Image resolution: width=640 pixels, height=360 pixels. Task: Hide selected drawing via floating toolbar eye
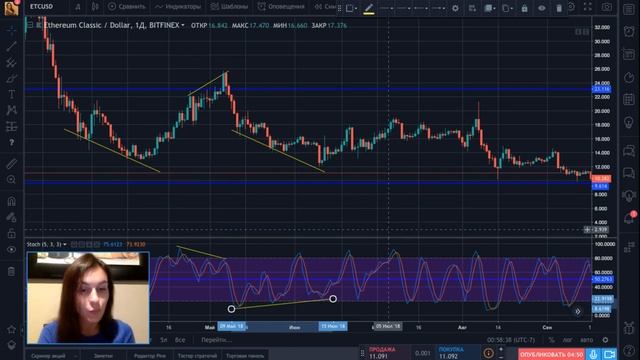pos(542,8)
